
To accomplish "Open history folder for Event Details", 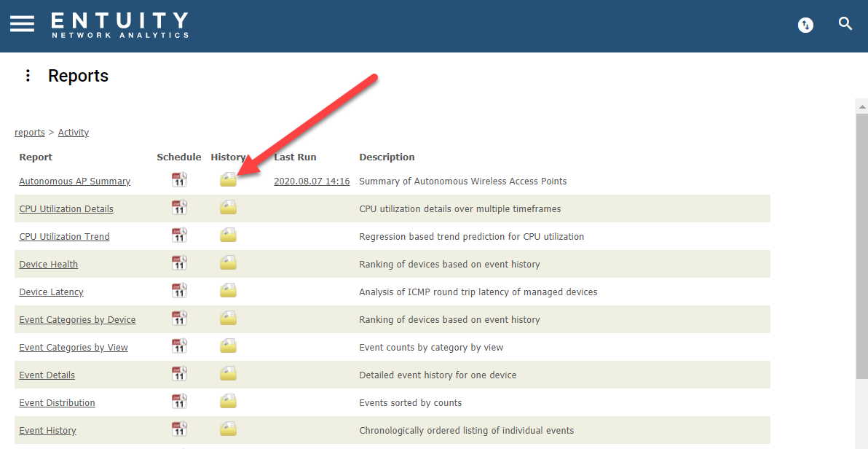I will pyautogui.click(x=228, y=374).
